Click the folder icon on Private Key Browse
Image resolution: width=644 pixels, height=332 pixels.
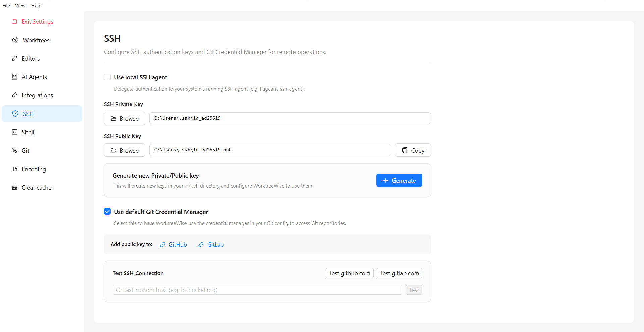pyautogui.click(x=114, y=119)
